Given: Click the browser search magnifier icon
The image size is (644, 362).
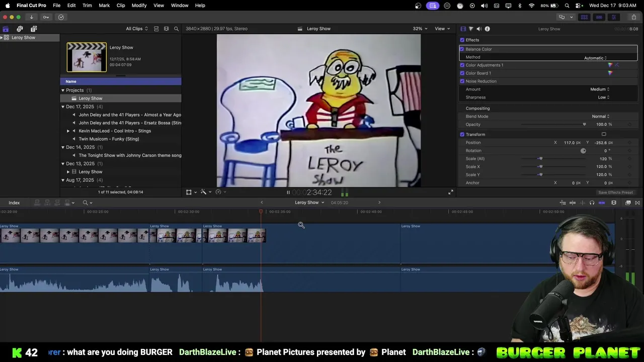Looking at the screenshot, I should click(x=176, y=29).
